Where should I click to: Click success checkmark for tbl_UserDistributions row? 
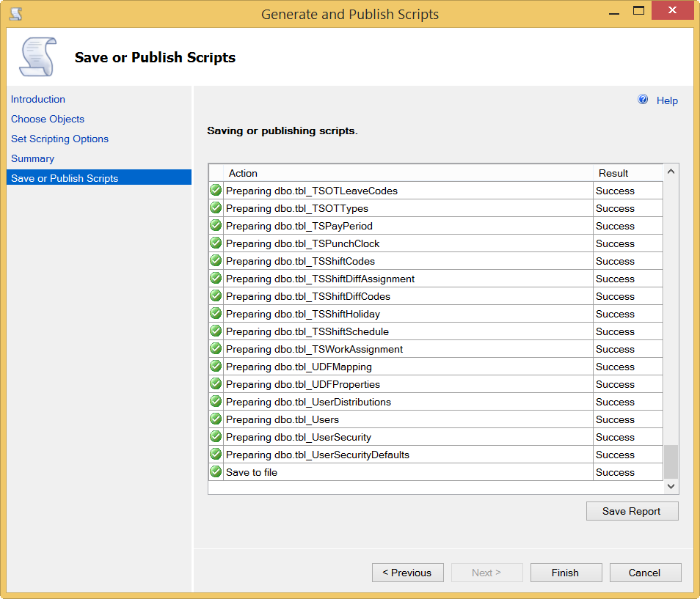(x=216, y=402)
